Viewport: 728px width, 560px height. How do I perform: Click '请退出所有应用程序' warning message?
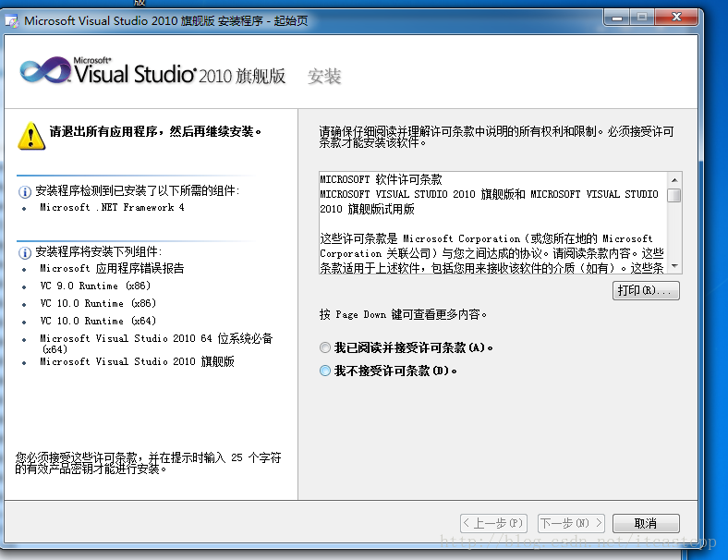[155, 131]
